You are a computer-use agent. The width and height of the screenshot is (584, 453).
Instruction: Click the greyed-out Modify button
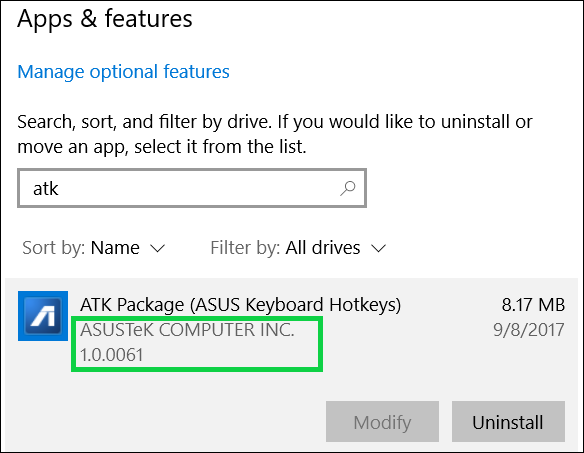click(382, 422)
